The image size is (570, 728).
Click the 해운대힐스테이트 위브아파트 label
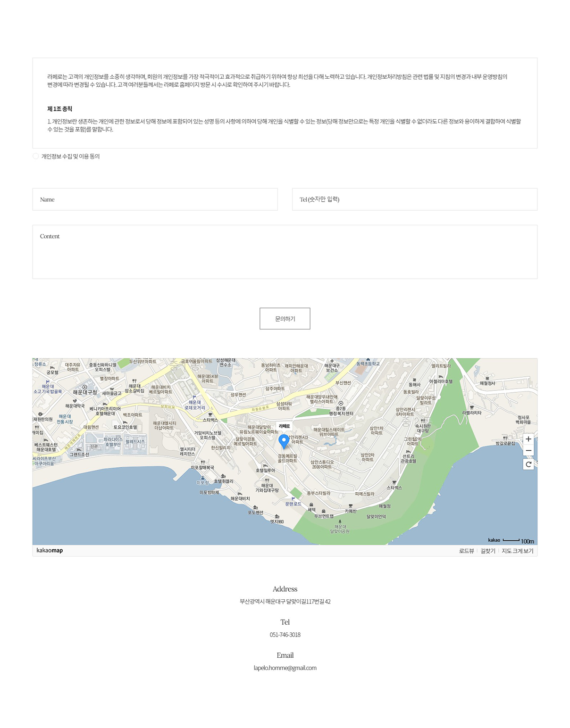click(x=329, y=432)
